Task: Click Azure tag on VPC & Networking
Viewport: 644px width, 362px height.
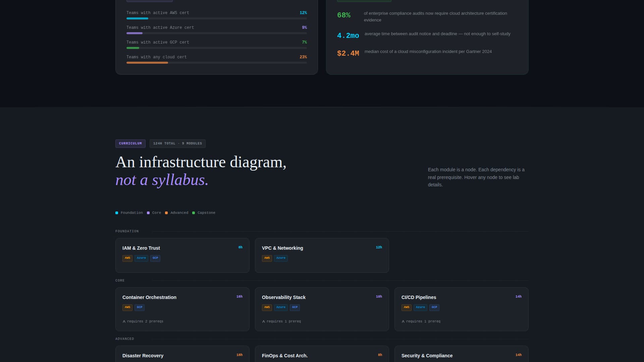Action: [x=281, y=258]
